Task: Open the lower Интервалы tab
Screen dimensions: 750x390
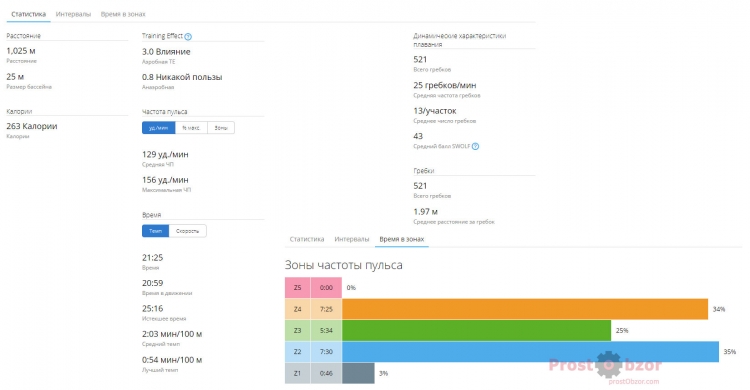Action: coord(352,239)
